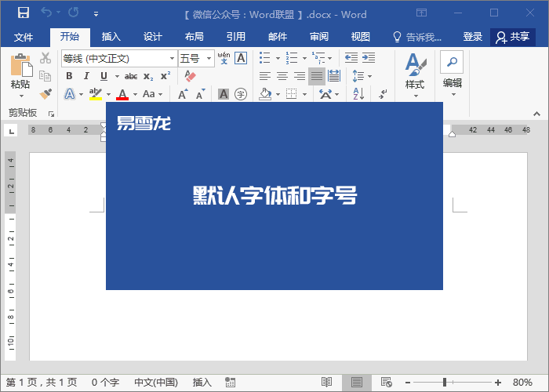
Task: Open Change Case Aa menu
Action: click(x=152, y=94)
